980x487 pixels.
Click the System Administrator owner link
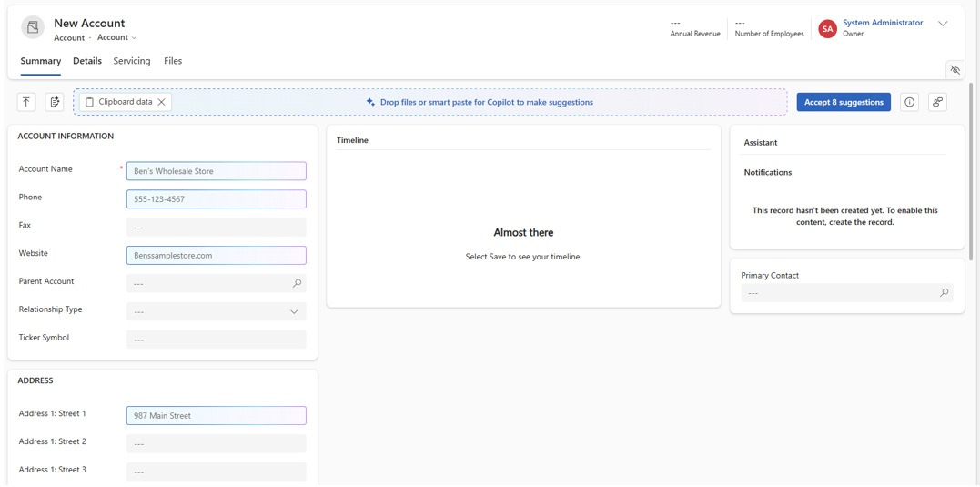(x=883, y=23)
